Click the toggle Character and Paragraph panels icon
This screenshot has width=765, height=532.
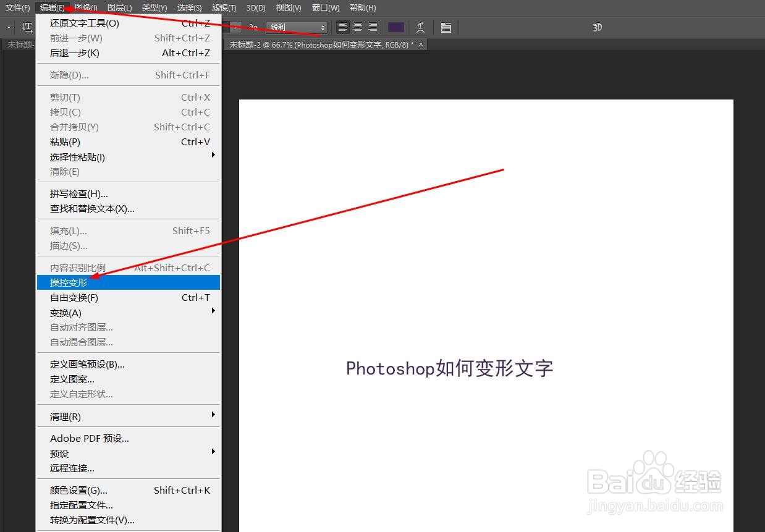tap(446, 27)
